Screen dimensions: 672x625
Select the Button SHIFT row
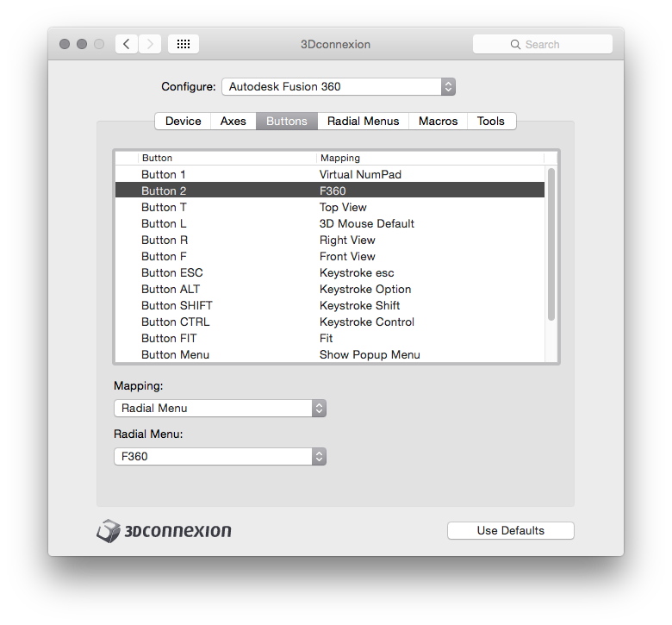[330, 305]
